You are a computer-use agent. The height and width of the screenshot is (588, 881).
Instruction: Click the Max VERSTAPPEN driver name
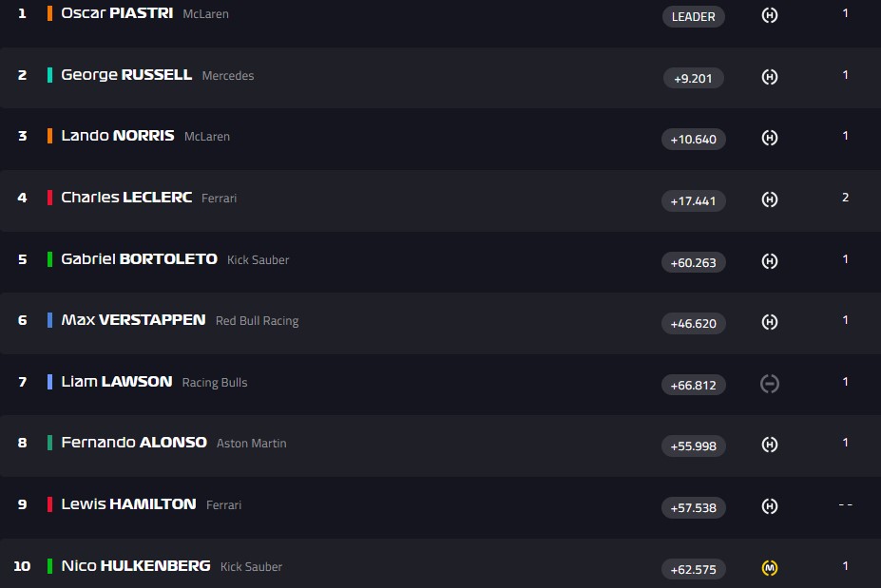point(133,320)
